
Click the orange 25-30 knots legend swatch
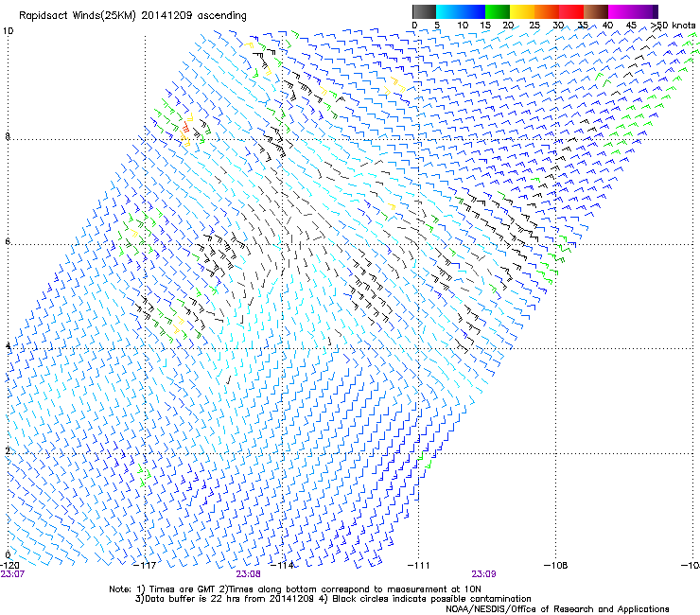[x=547, y=11]
